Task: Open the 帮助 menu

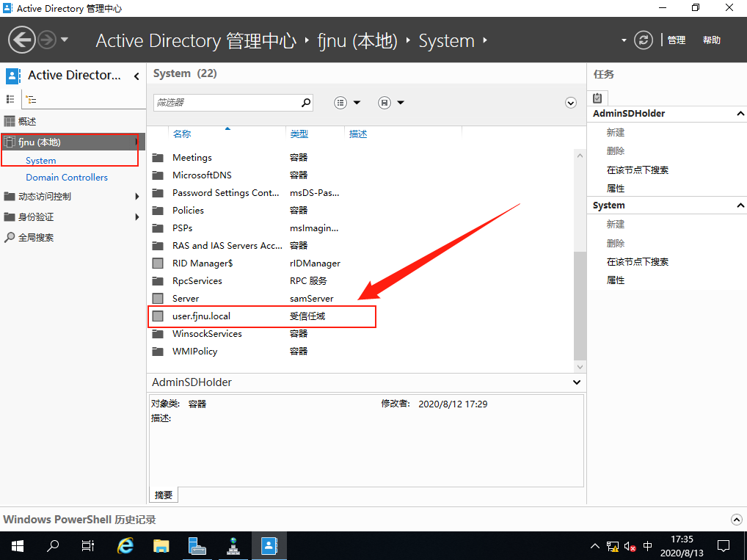Action: click(711, 40)
